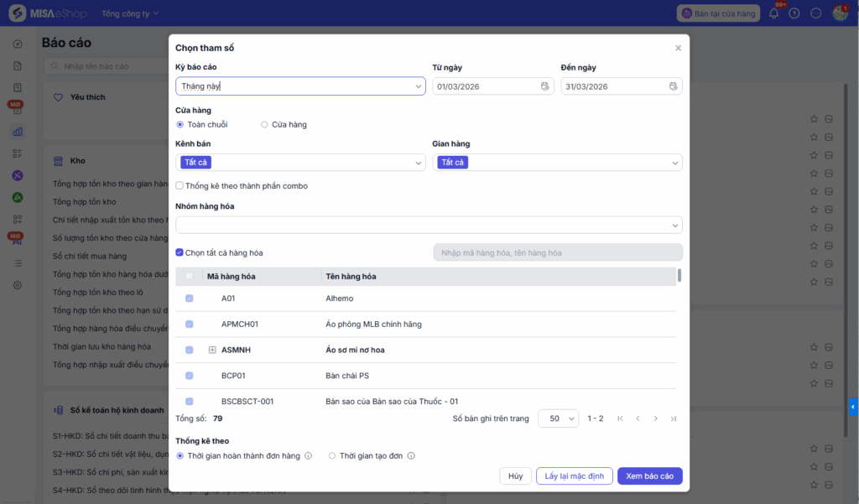Screen dimensions: 859x504
Task: Open the Tổng công ty branch menu
Action: coord(130,13)
